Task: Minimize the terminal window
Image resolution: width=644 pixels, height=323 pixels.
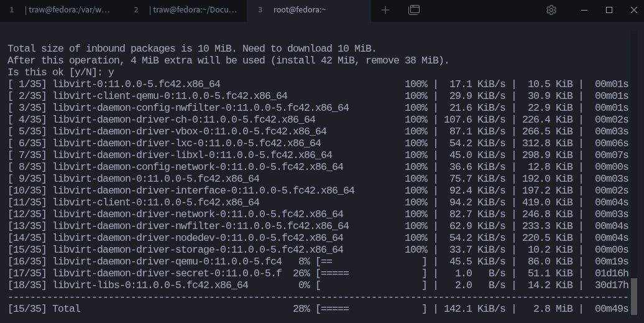Action: click(584, 10)
